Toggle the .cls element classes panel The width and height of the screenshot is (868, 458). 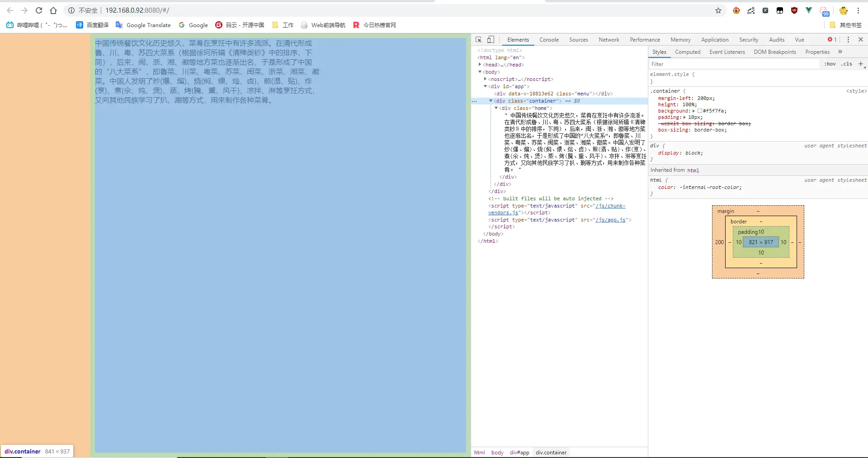tap(847, 64)
